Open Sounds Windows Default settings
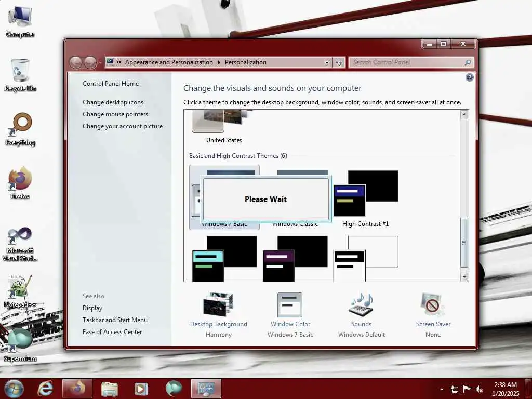The width and height of the screenshot is (532, 399). [x=362, y=315]
